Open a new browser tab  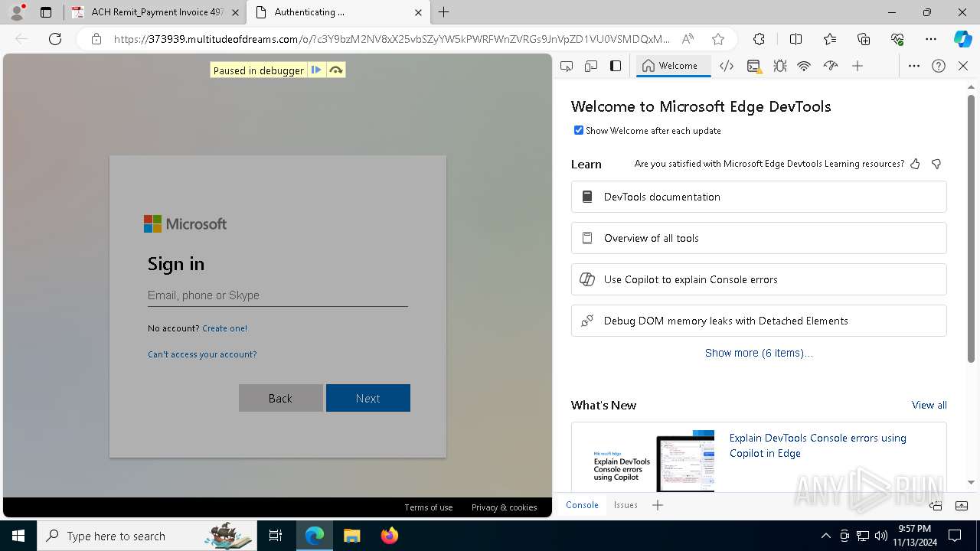[x=444, y=12]
